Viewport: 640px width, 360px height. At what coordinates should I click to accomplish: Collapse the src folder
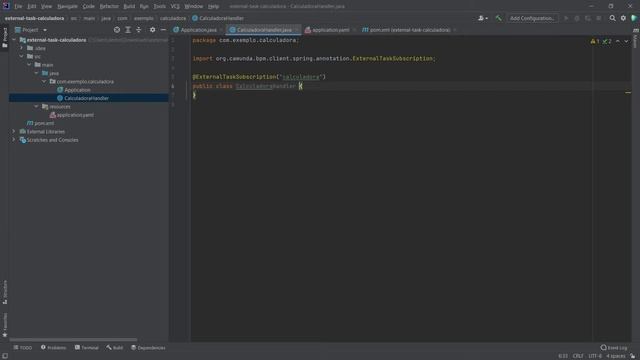click(x=21, y=56)
